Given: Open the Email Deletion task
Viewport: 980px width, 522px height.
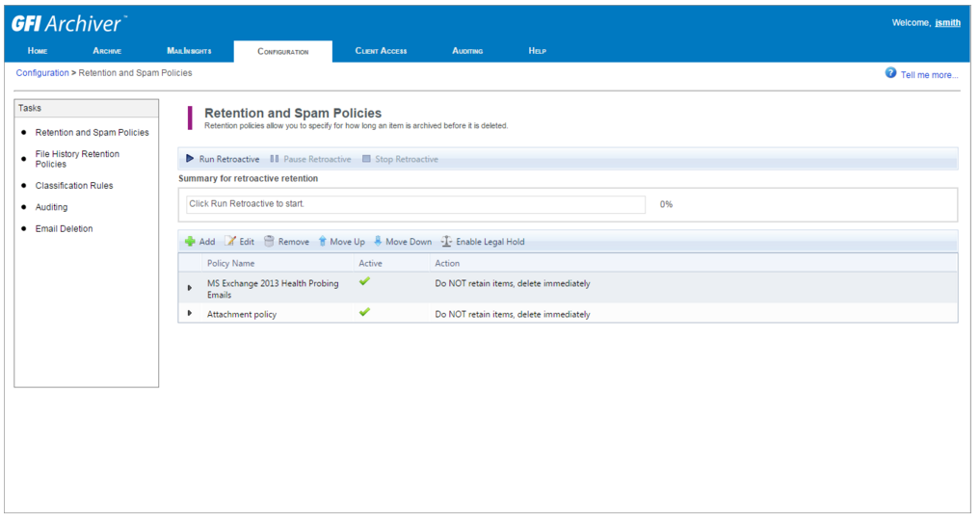Looking at the screenshot, I should 64,228.
